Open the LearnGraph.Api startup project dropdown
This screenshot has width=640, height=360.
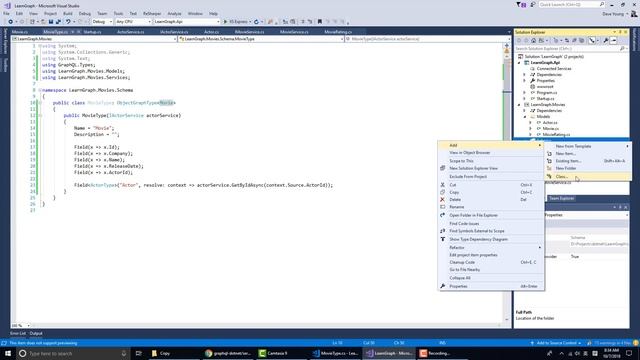tap(187, 22)
